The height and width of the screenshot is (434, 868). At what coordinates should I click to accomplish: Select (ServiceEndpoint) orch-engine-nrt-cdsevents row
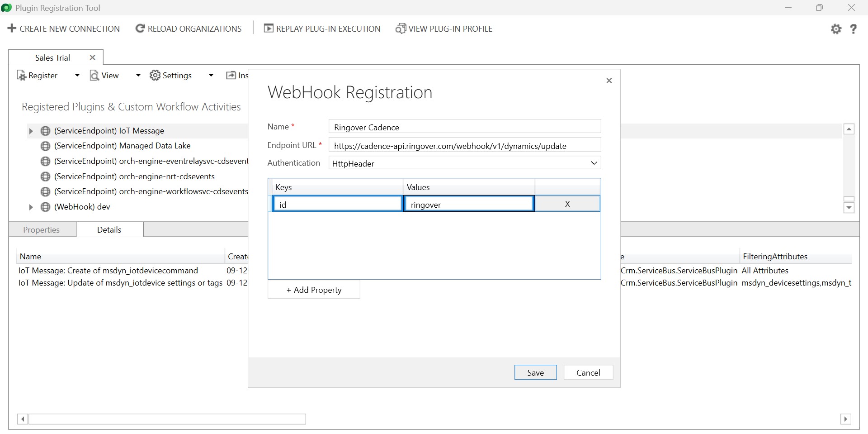(134, 176)
